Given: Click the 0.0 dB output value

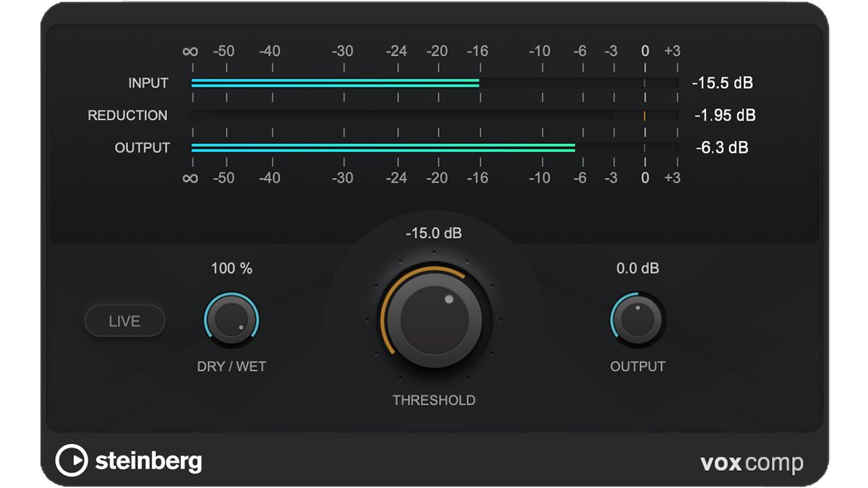Looking at the screenshot, I should (637, 268).
